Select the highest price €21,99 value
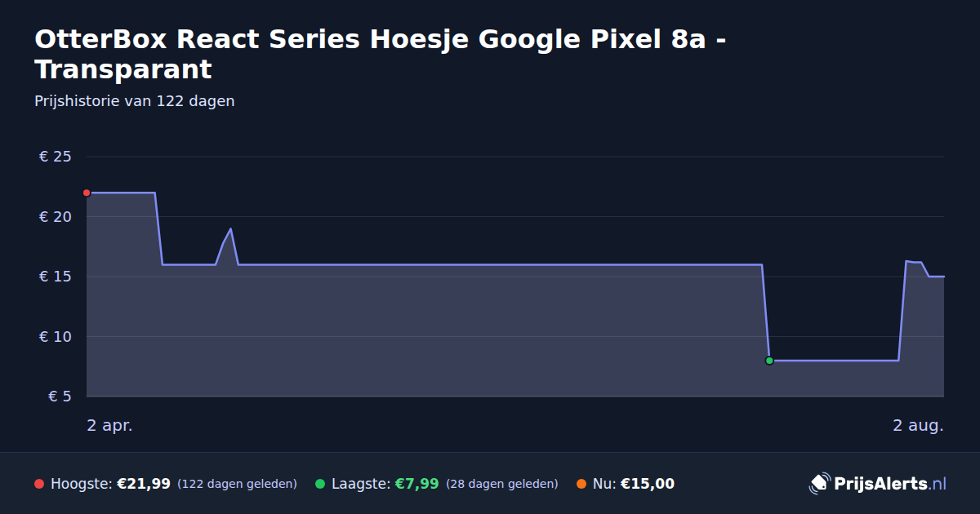 [x=144, y=484]
